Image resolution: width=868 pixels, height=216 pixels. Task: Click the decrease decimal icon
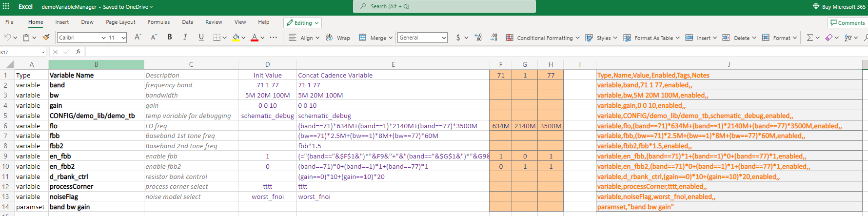point(494,38)
